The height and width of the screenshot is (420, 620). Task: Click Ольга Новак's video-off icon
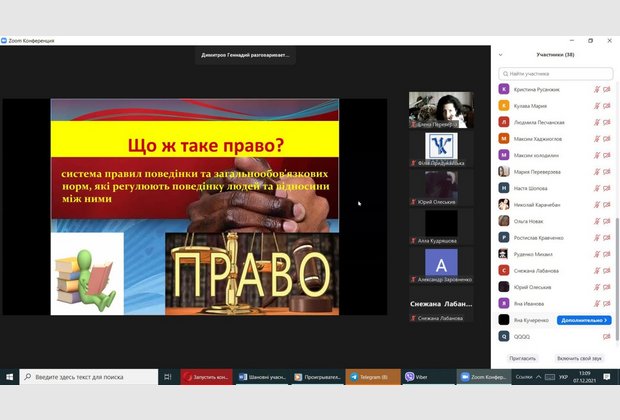point(607,221)
